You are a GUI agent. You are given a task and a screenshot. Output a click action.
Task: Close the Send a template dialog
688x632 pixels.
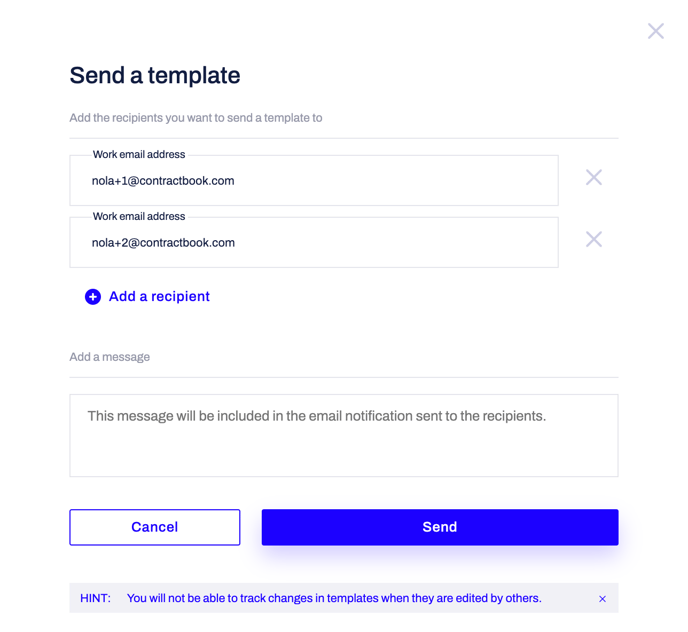click(x=656, y=31)
